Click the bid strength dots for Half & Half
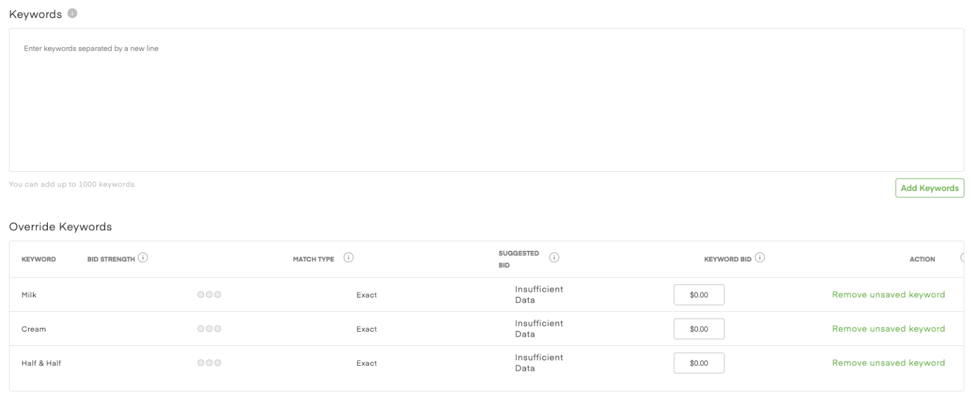Image resolution: width=980 pixels, height=397 pixels. [x=209, y=363]
